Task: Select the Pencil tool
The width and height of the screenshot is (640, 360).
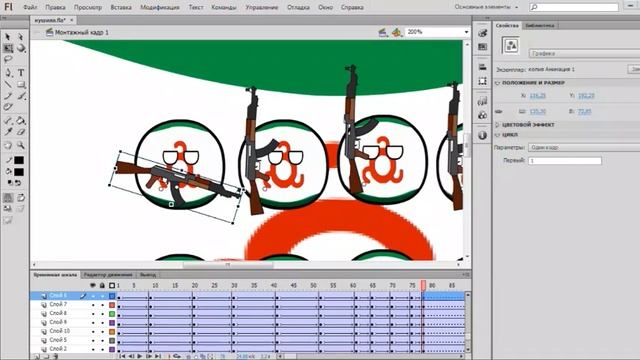Action: pos(8,96)
